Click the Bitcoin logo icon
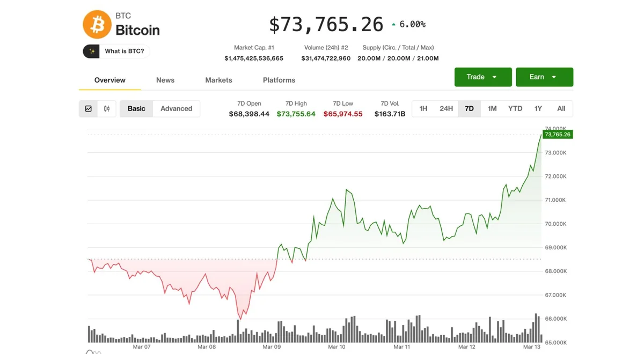644x354 pixels. coord(97,24)
